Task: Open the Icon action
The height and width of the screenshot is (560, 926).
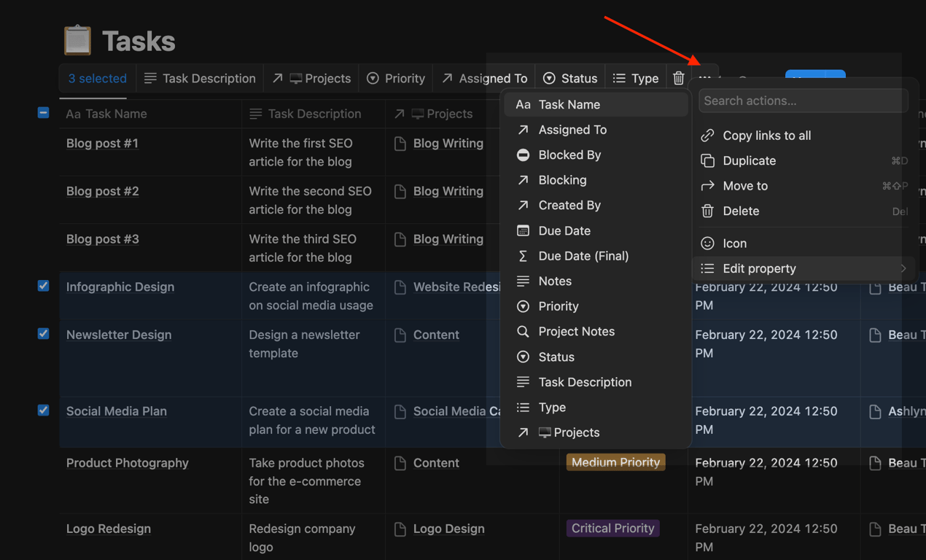Action: pos(804,244)
